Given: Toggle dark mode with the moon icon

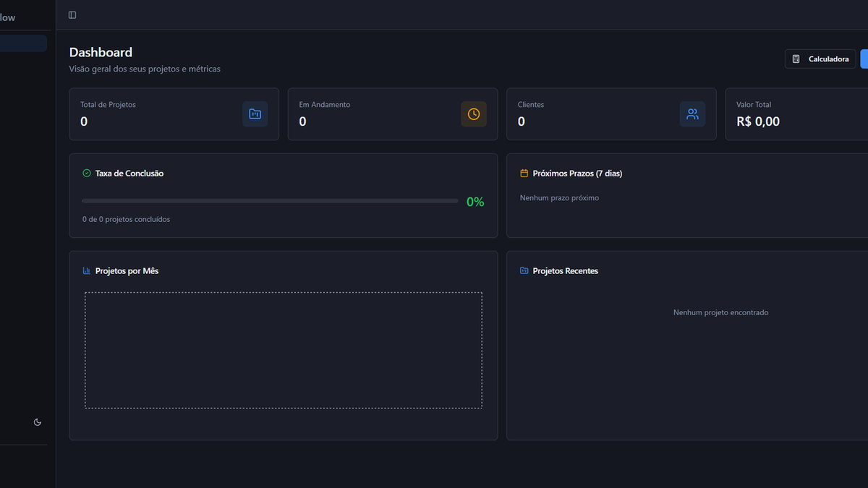Looking at the screenshot, I should click(x=38, y=422).
